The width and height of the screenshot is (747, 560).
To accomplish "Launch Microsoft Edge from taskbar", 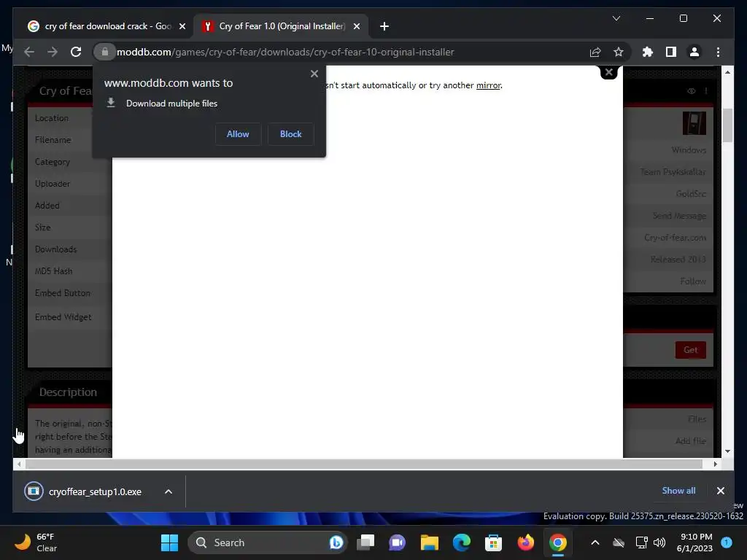I will [461, 542].
